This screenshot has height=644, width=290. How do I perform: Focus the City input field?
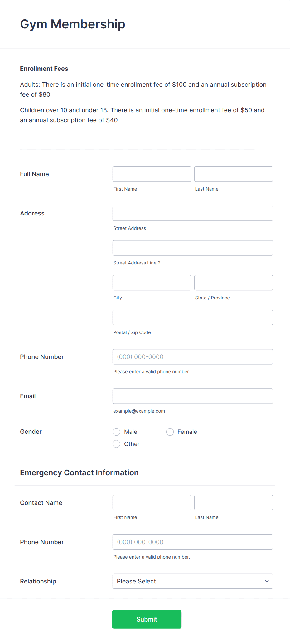(x=152, y=283)
